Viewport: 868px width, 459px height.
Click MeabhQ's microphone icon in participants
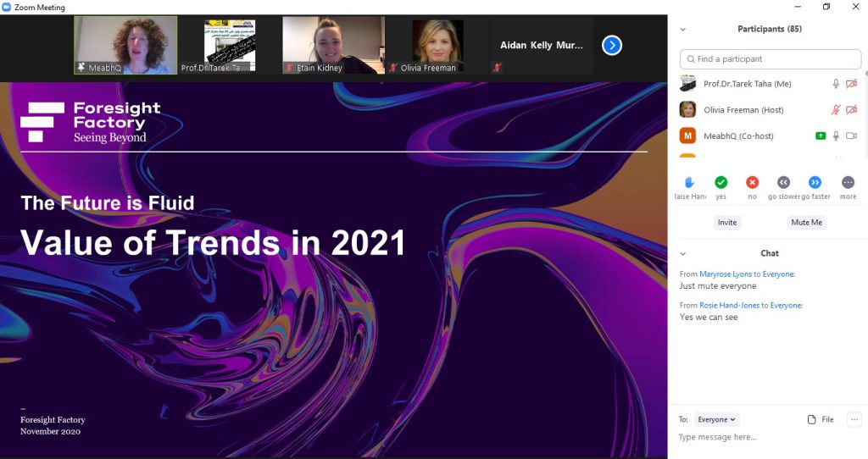pos(836,135)
